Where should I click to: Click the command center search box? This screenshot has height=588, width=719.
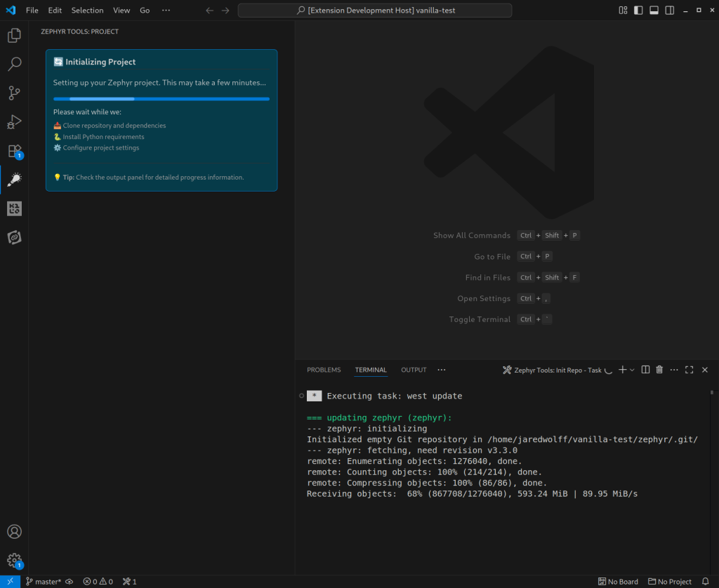(x=375, y=10)
